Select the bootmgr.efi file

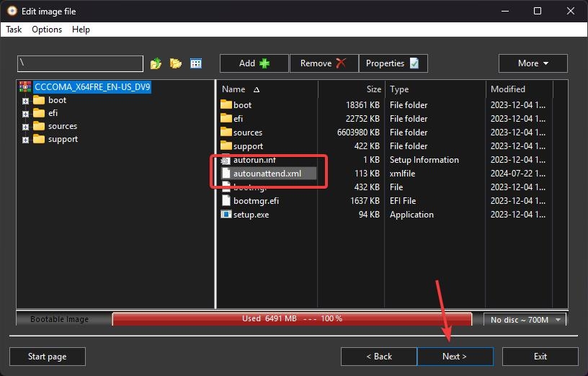[256, 201]
